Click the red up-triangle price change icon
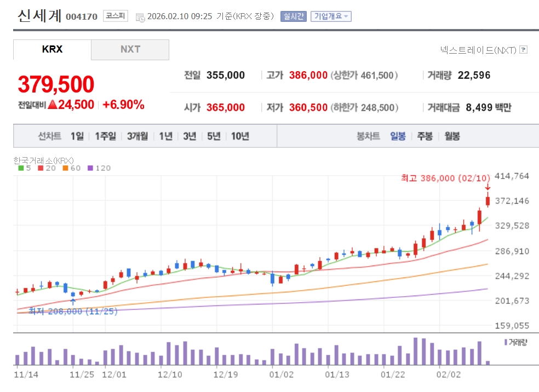 (53, 105)
